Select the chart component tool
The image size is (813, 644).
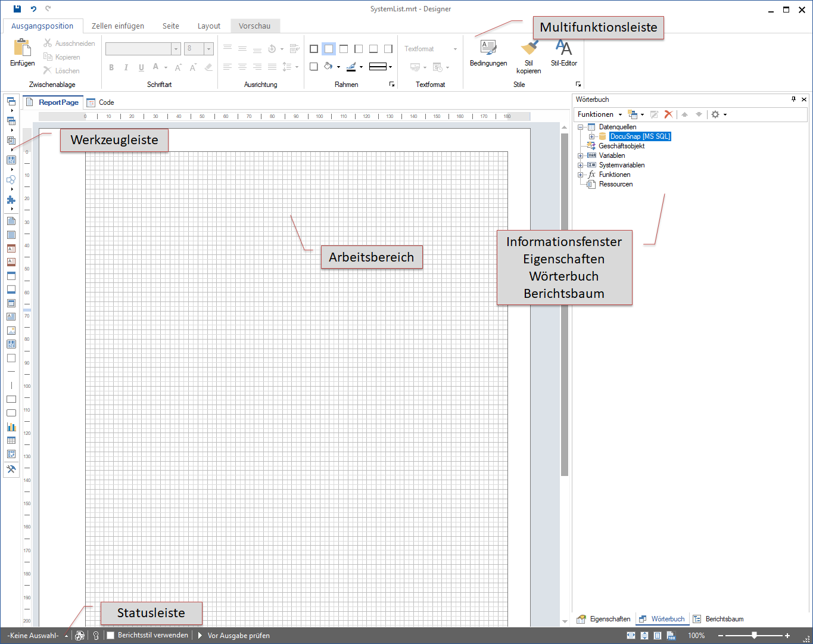11,427
